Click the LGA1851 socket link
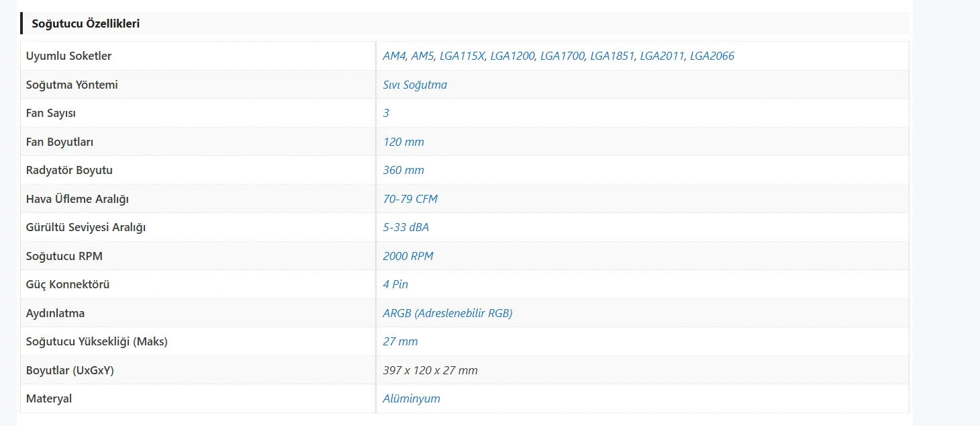 click(x=612, y=56)
